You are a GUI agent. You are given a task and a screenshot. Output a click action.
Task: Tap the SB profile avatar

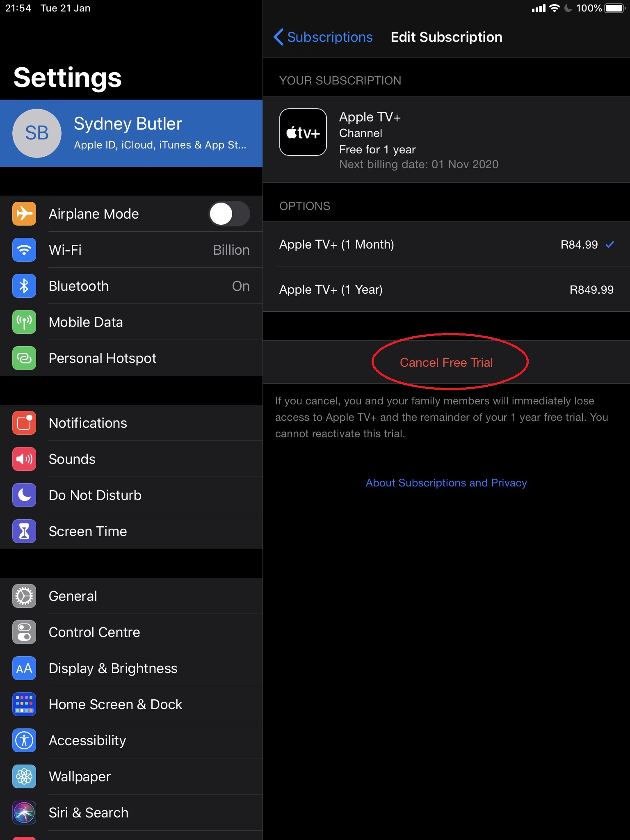[x=37, y=133]
